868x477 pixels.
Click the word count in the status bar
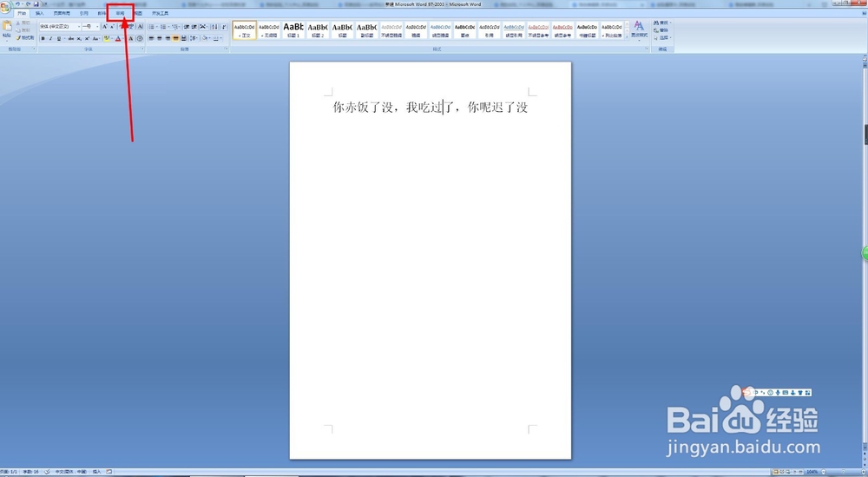(30, 472)
